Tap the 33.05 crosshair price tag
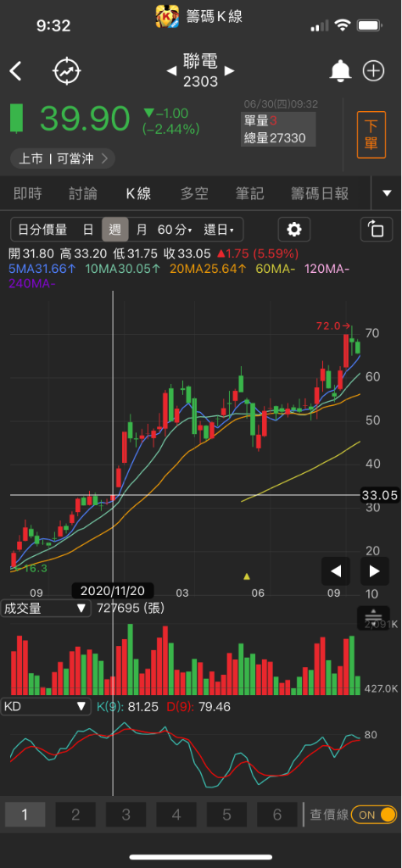The image size is (402, 868). click(x=380, y=495)
